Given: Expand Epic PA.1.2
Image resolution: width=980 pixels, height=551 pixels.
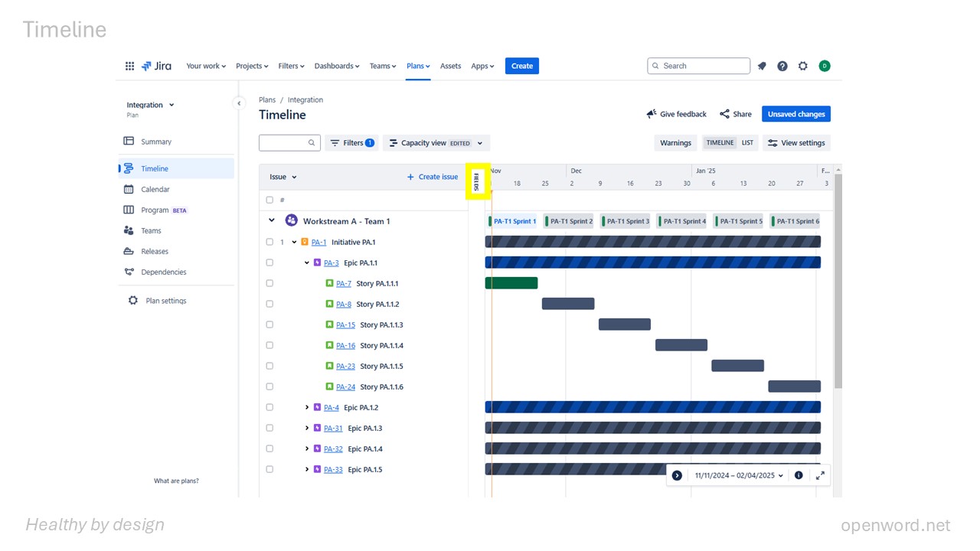Looking at the screenshot, I should [307, 407].
